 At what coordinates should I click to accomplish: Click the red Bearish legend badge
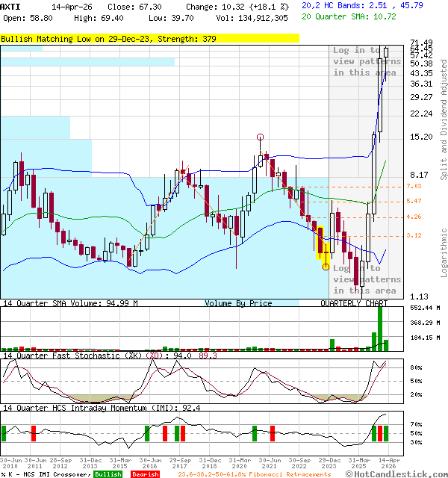[144, 474]
